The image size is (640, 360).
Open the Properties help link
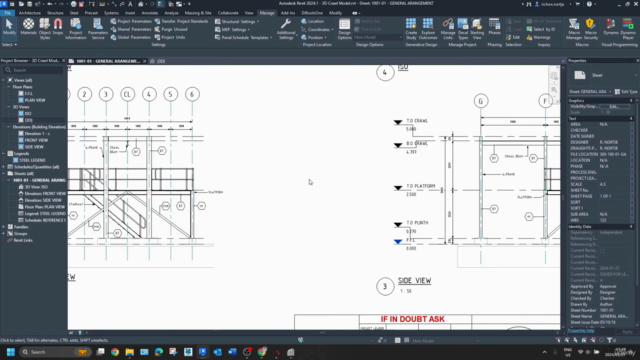(581, 331)
